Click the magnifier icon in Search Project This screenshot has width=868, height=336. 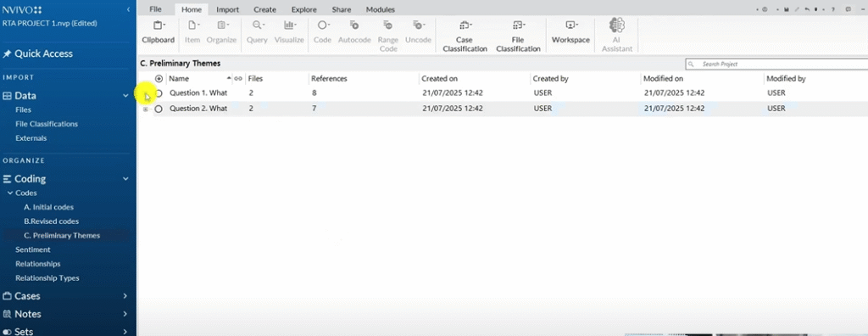692,64
